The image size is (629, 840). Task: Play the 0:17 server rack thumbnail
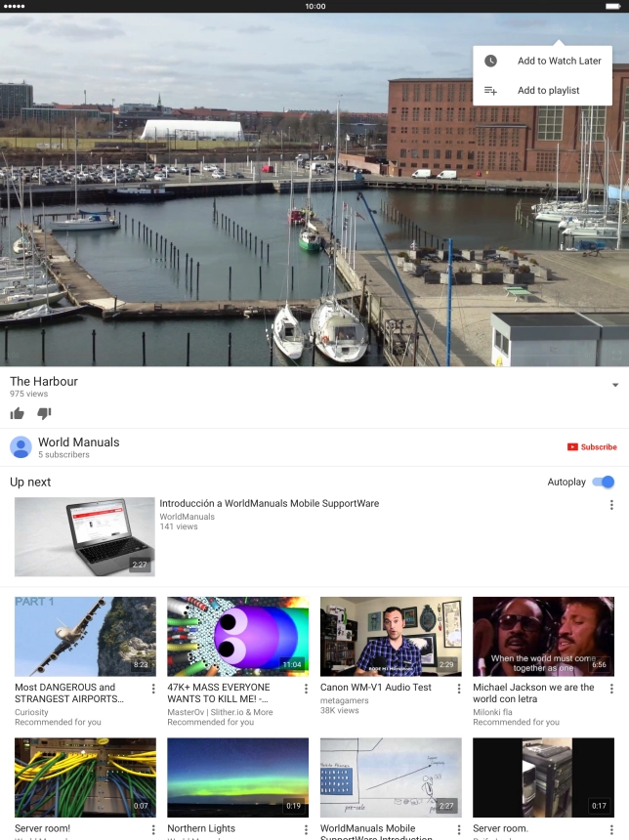click(543, 777)
